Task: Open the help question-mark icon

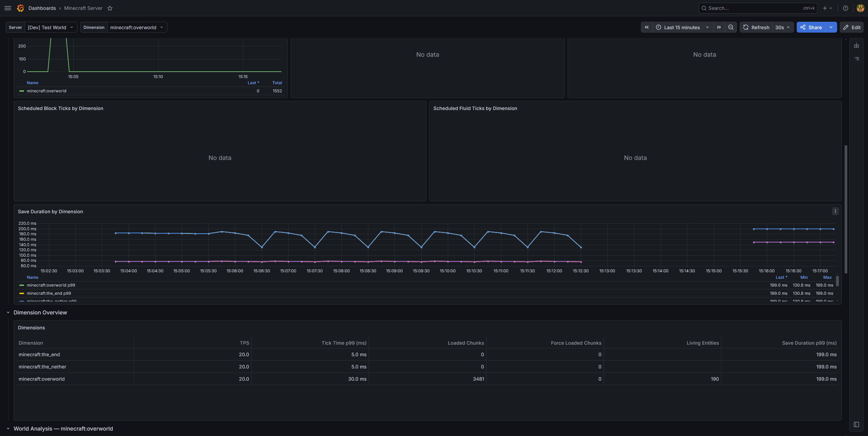Action: tap(846, 8)
